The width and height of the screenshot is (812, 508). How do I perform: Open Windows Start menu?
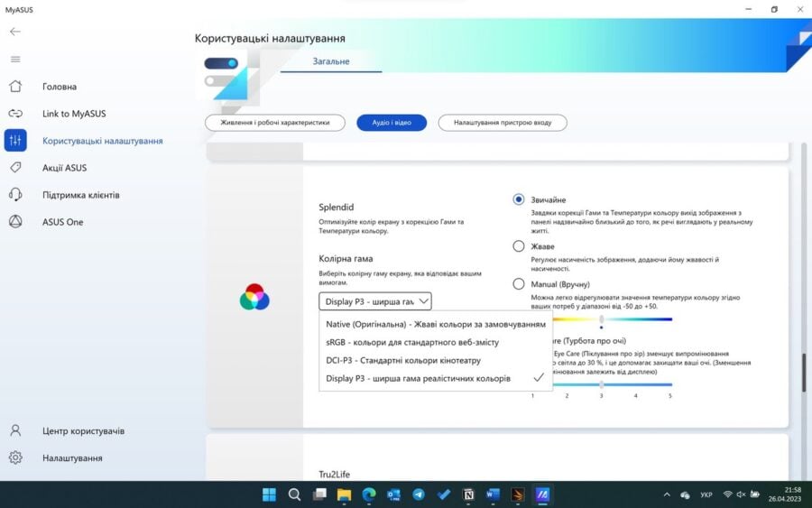pyautogui.click(x=269, y=494)
